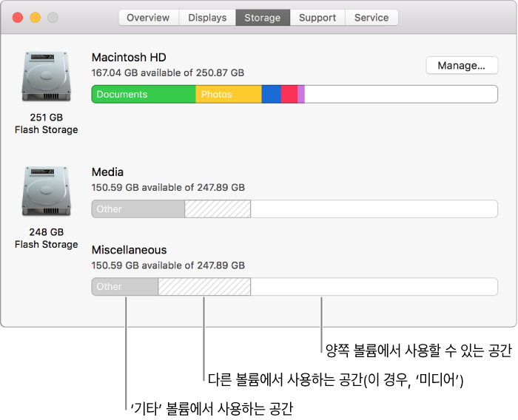Click the Media volume name
This screenshot has height=420, width=518.
pos(107,172)
